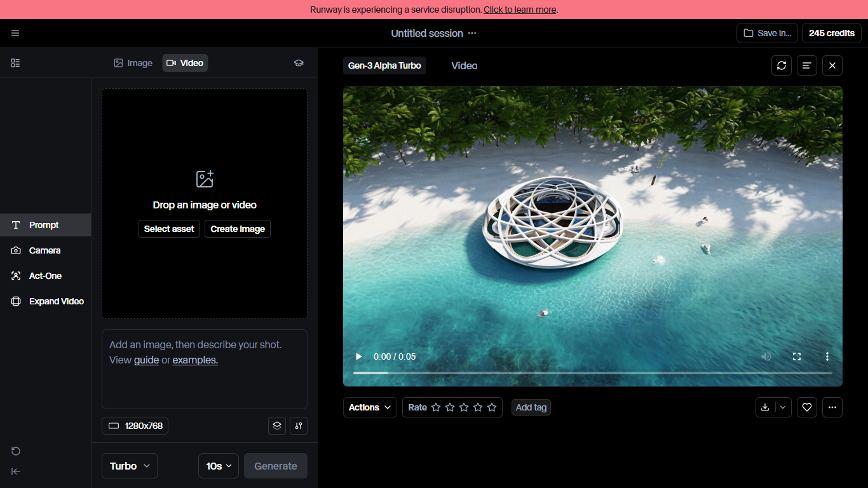
Task: Open the hamburger menu at top left
Action: pos(15,33)
